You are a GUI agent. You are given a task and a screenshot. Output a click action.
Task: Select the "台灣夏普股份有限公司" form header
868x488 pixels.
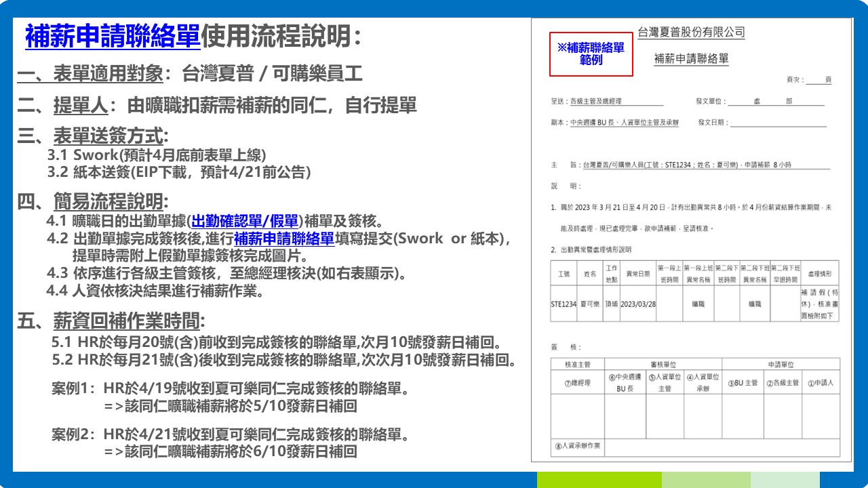click(691, 32)
